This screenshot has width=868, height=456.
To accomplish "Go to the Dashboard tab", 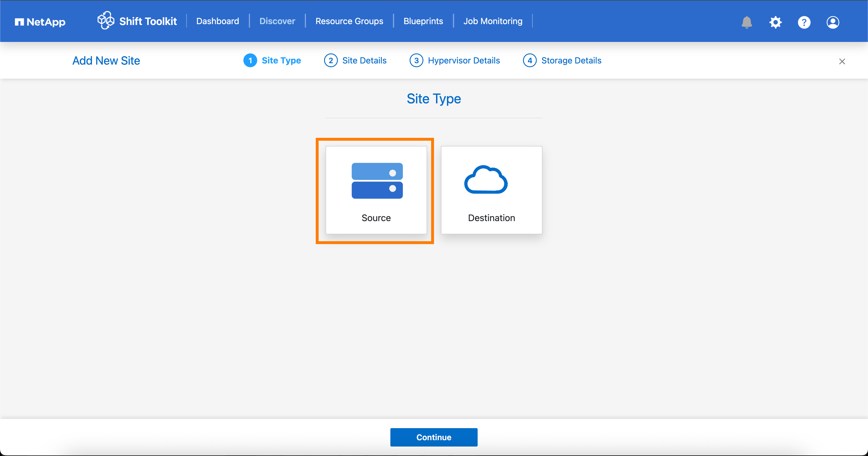I will (x=218, y=21).
